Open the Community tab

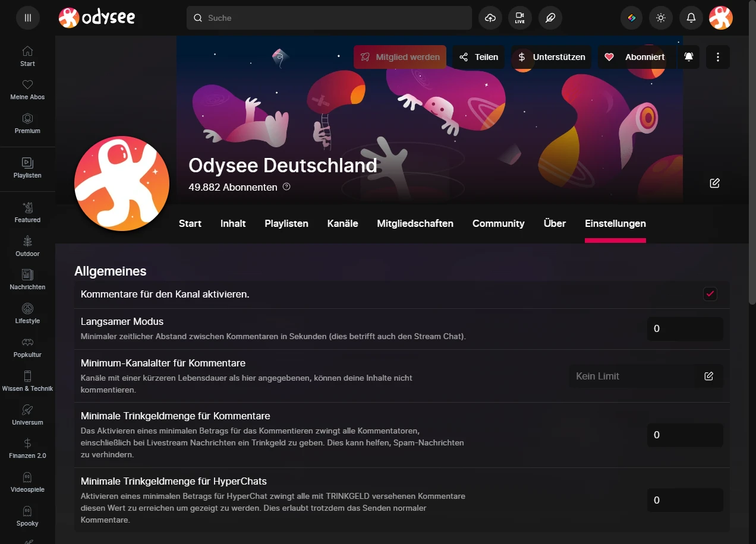498,223
